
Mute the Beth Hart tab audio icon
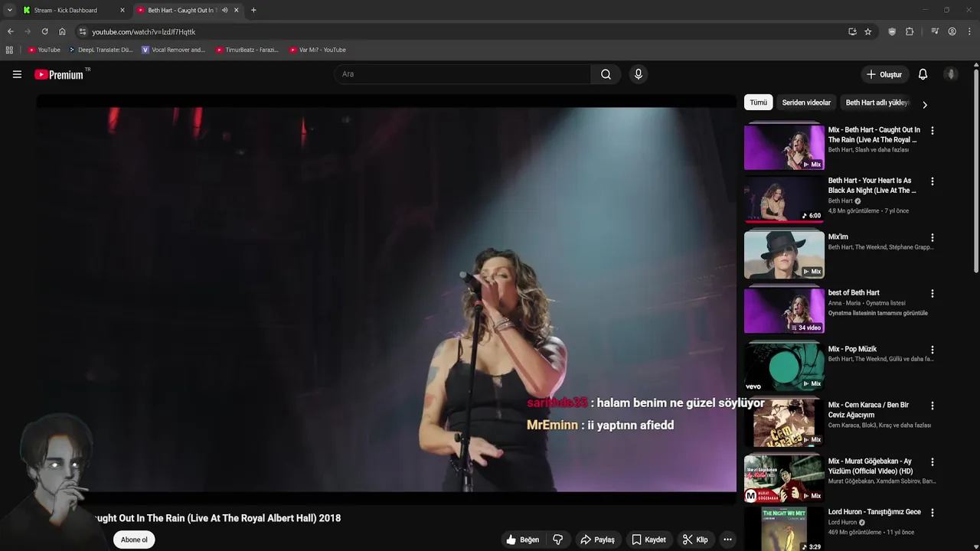point(224,10)
